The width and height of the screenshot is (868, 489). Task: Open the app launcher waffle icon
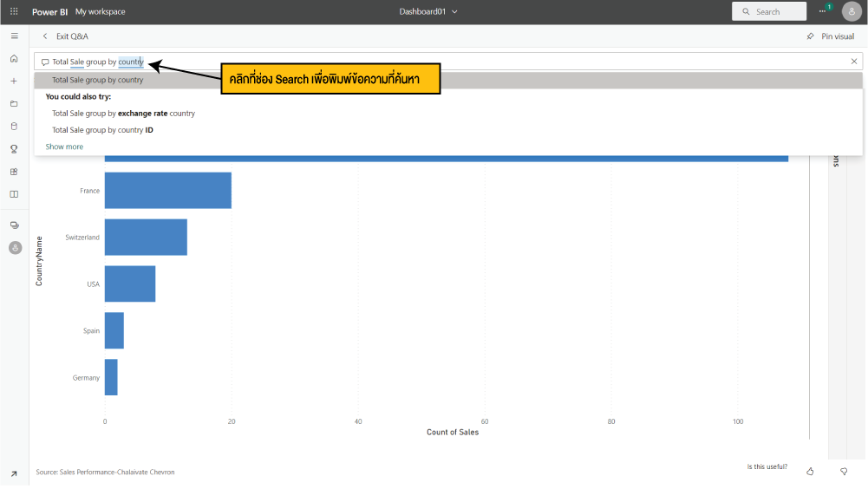14,11
